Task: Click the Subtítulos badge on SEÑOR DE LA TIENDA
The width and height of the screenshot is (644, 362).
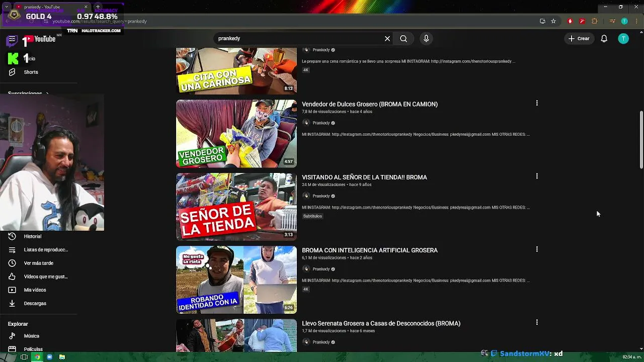Action: click(312, 216)
